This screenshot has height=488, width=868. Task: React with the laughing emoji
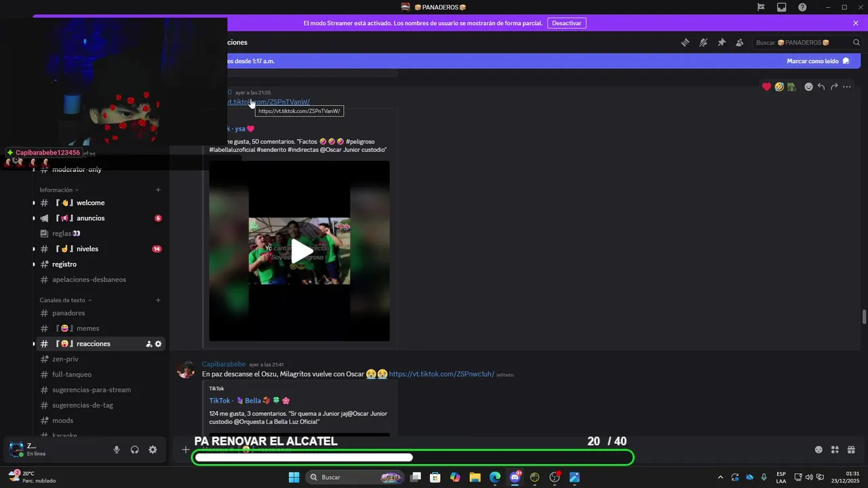pos(779,87)
